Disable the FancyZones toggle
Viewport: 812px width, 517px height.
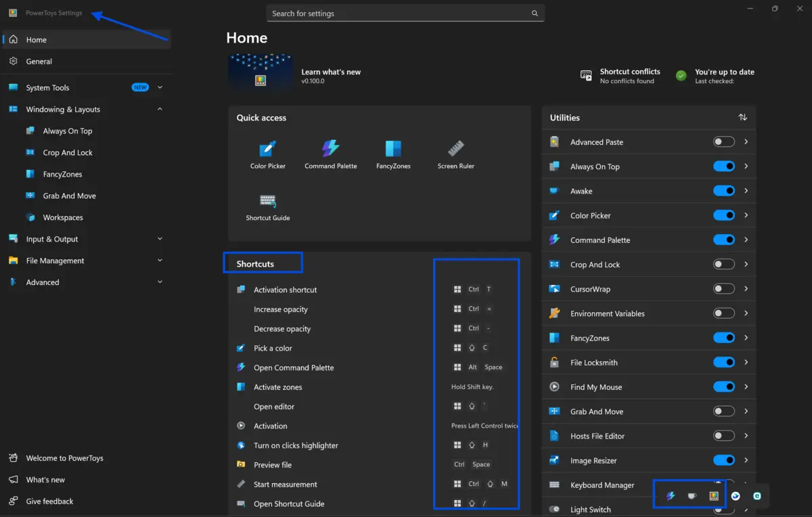pyautogui.click(x=724, y=338)
